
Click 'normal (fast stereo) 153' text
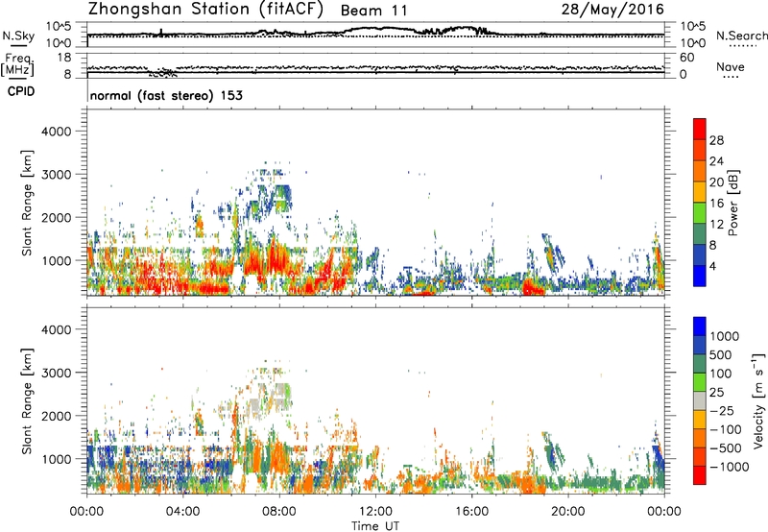click(x=166, y=95)
